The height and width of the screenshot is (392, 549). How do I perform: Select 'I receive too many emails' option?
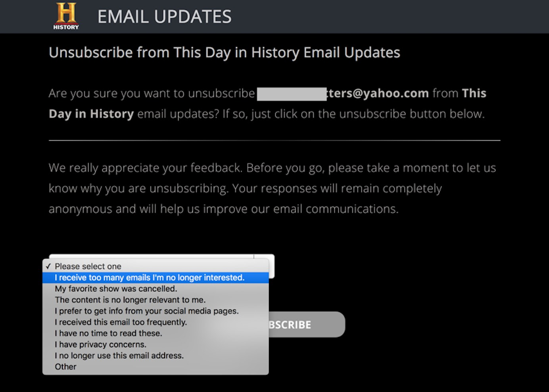(150, 277)
